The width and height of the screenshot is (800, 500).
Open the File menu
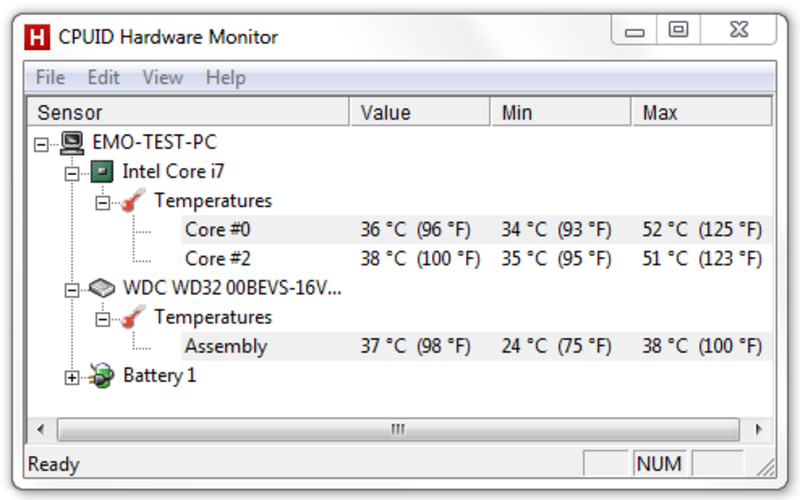click(x=51, y=78)
